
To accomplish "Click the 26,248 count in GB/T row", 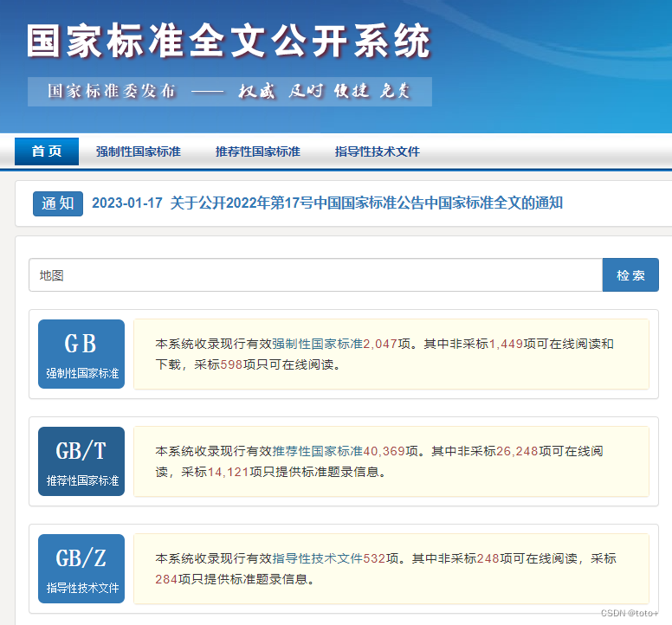I will pyautogui.click(x=517, y=451).
